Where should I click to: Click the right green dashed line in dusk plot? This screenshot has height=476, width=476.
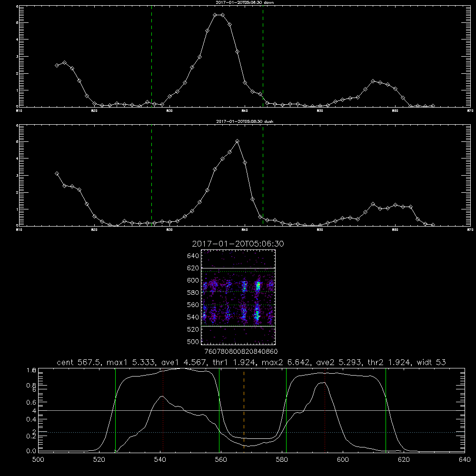pos(263,176)
